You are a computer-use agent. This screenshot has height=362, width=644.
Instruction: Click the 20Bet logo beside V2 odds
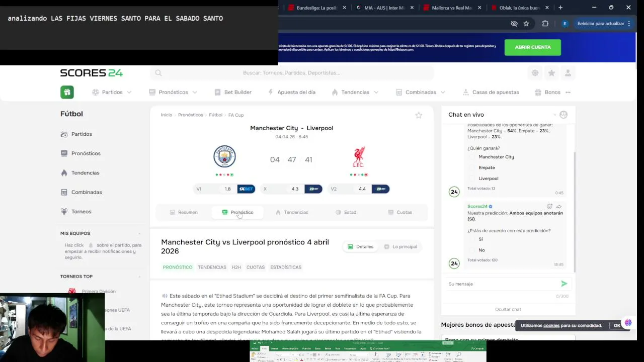[x=381, y=189]
